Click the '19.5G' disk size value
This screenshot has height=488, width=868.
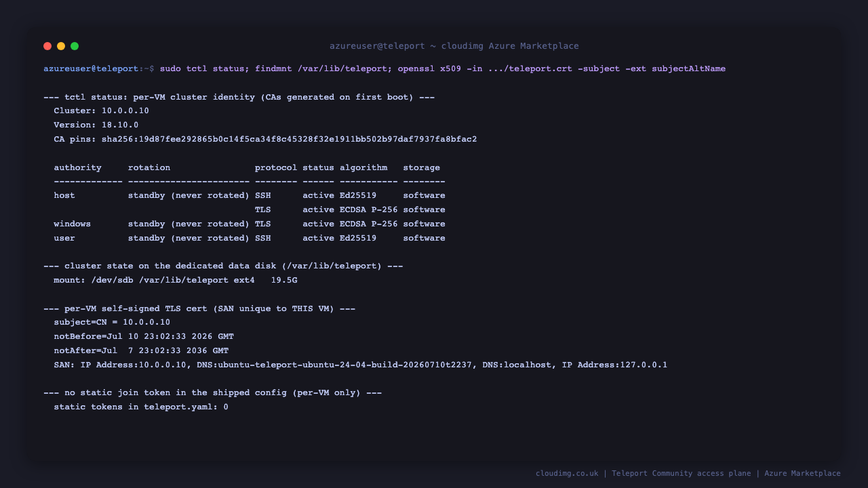coord(284,280)
